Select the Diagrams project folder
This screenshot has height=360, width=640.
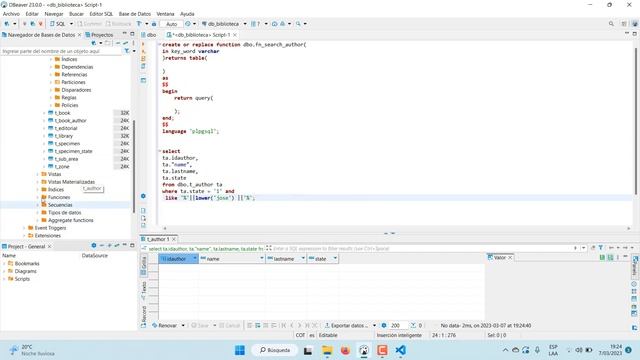tap(25, 271)
